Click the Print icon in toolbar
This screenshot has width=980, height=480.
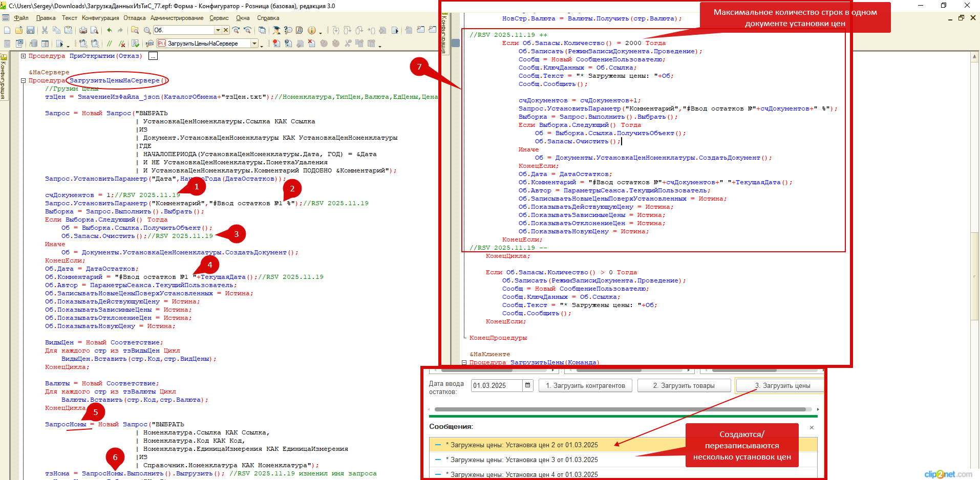(x=83, y=30)
